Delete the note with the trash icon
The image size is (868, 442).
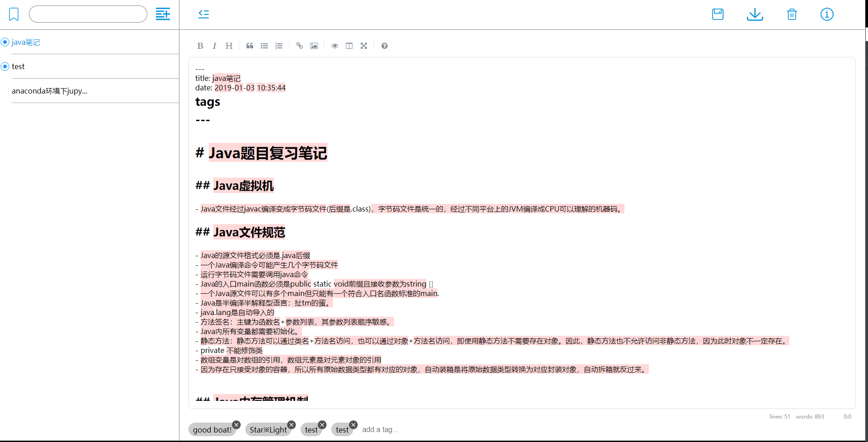(792, 14)
